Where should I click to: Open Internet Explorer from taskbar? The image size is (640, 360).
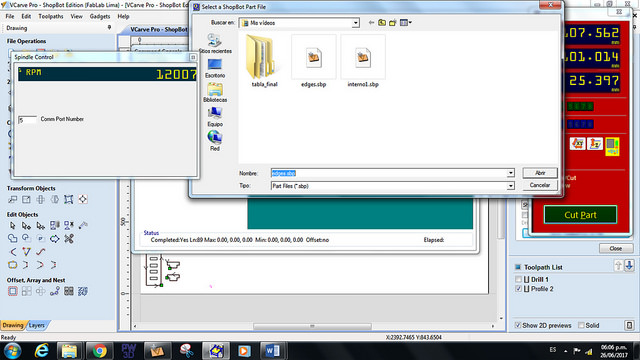(41, 351)
